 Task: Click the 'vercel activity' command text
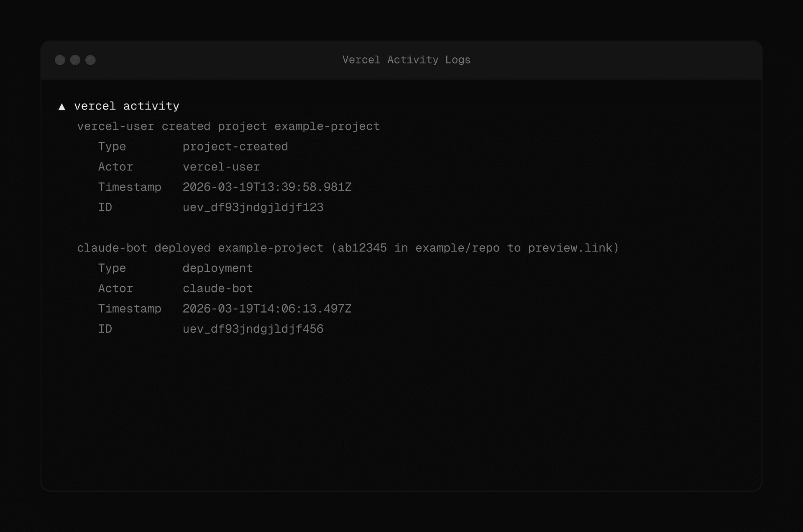coord(126,106)
